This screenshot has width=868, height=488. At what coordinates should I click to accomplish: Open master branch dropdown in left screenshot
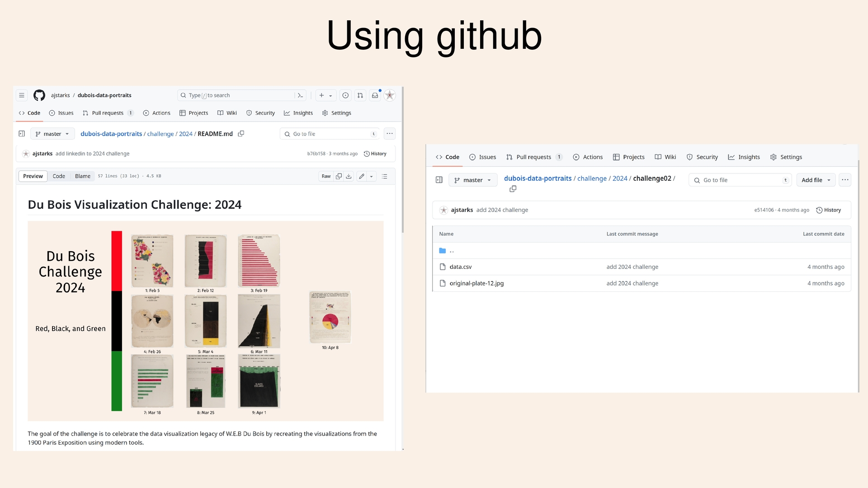click(52, 134)
